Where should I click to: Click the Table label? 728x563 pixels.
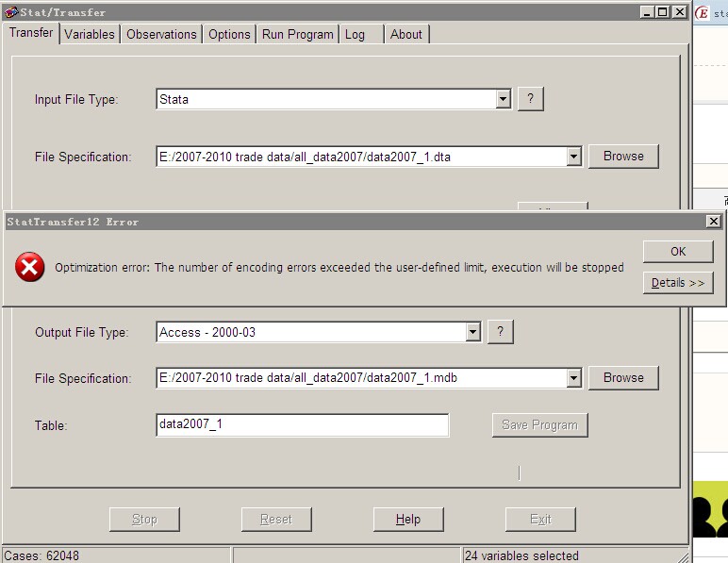[x=51, y=425]
